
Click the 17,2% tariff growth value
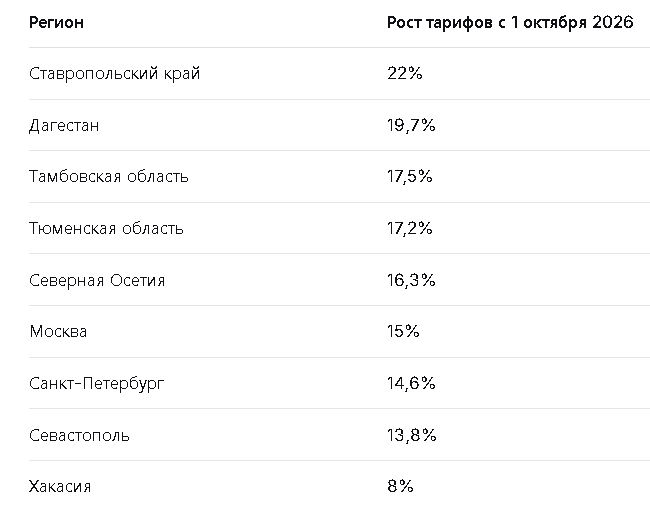pyautogui.click(x=410, y=229)
